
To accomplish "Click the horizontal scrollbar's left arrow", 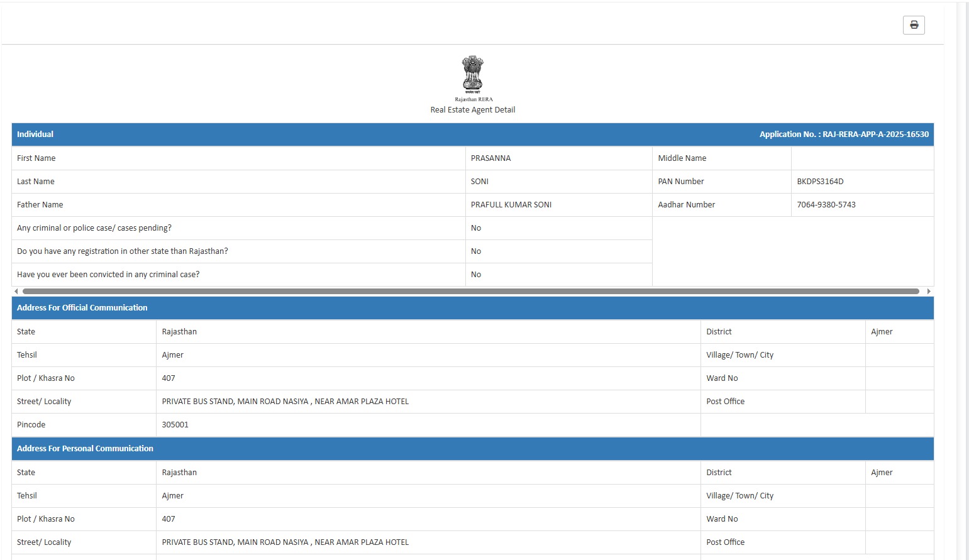I will click(16, 292).
